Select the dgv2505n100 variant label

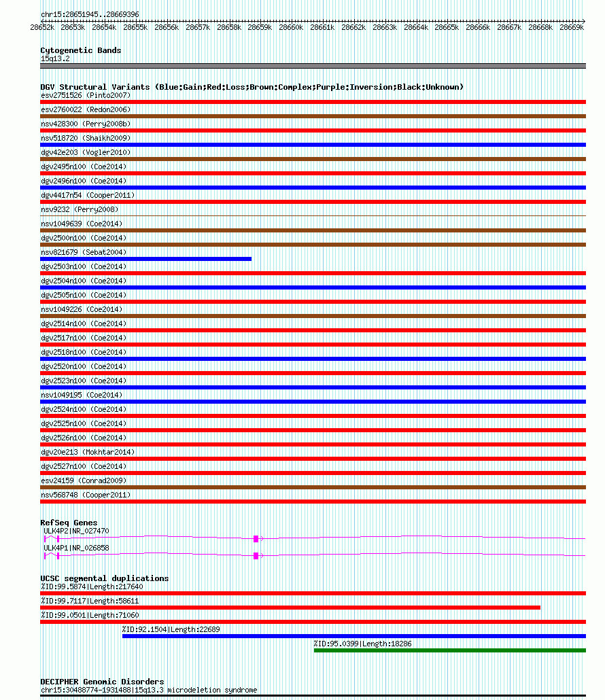[x=84, y=295]
